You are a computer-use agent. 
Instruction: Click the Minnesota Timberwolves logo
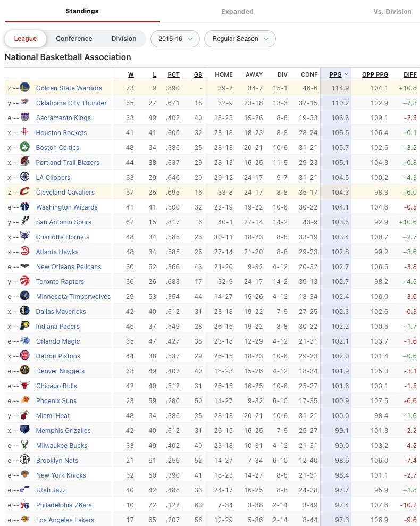tap(24, 296)
